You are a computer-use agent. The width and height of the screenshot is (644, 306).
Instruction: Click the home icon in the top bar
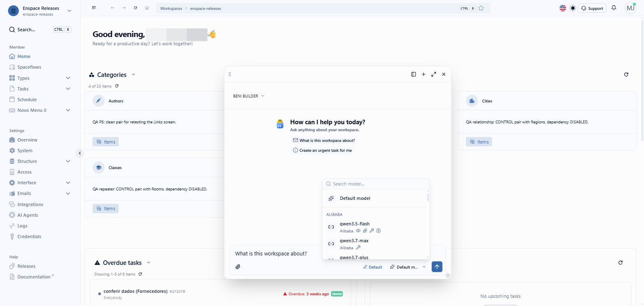(147, 8)
